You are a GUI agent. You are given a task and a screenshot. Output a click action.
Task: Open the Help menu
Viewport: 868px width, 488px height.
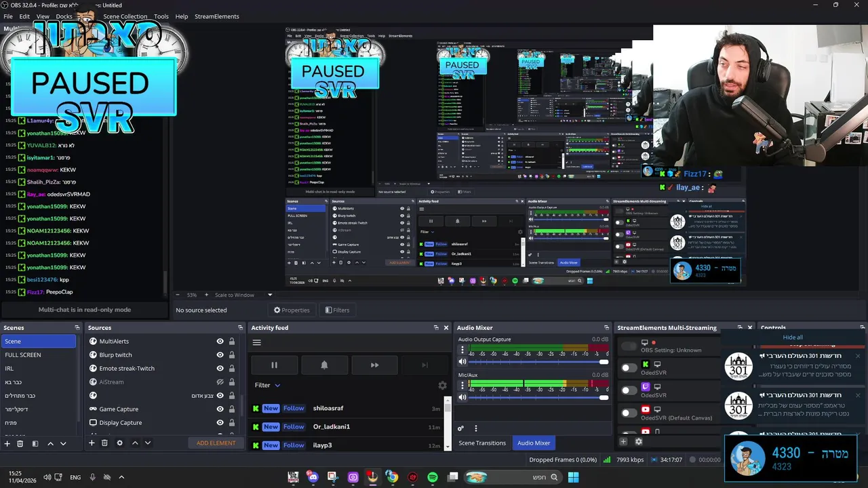(x=182, y=16)
